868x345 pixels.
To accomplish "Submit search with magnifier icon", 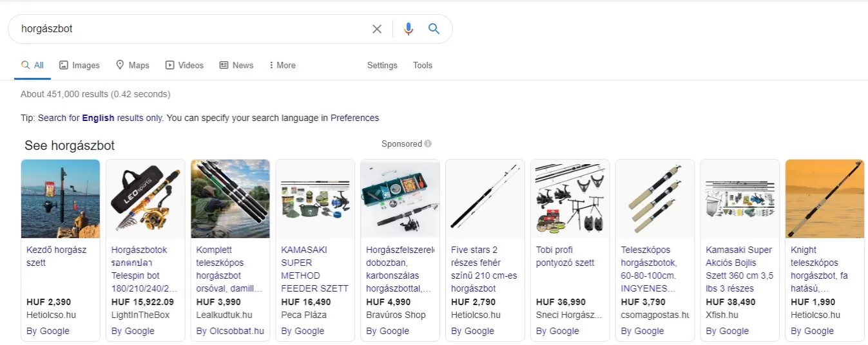I will click(x=434, y=29).
